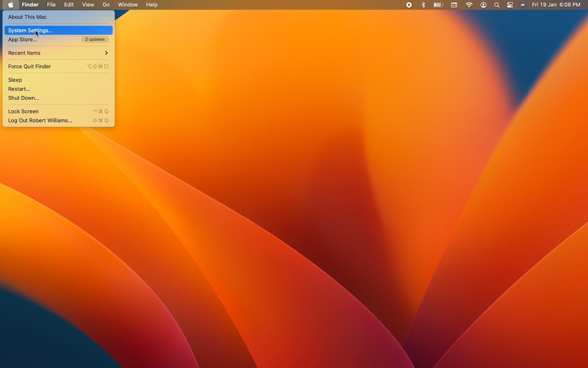Open Bluetooth status menu
This screenshot has height=368, width=588.
tap(423, 5)
